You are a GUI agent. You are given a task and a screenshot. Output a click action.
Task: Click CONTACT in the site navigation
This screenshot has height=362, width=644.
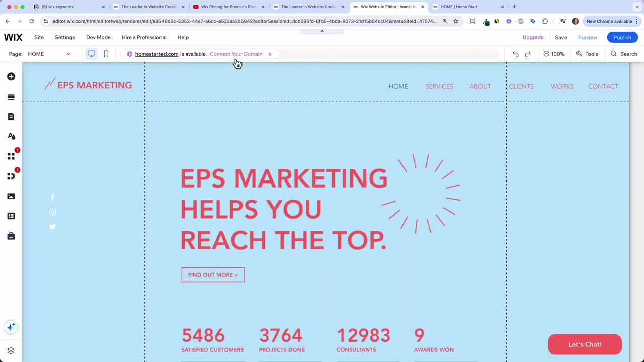(x=603, y=86)
